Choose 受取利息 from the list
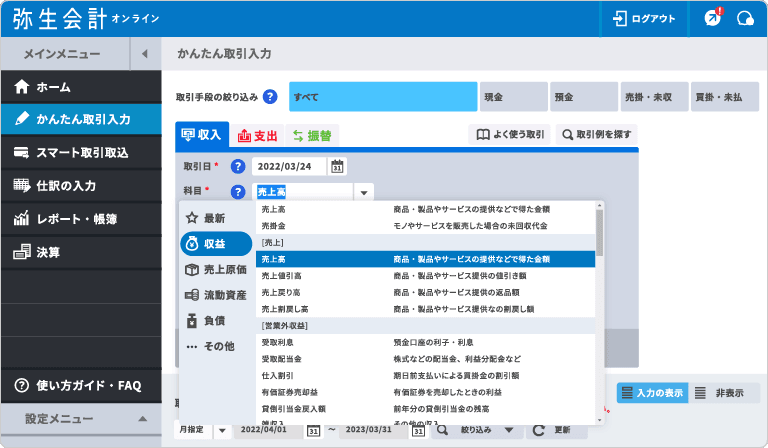 (425, 342)
